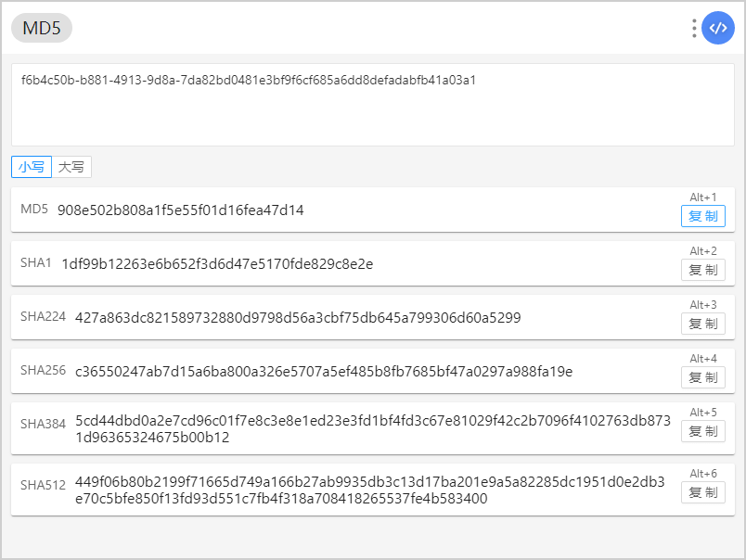Open the three-dot more options menu
The image size is (746, 560).
pyautogui.click(x=694, y=28)
